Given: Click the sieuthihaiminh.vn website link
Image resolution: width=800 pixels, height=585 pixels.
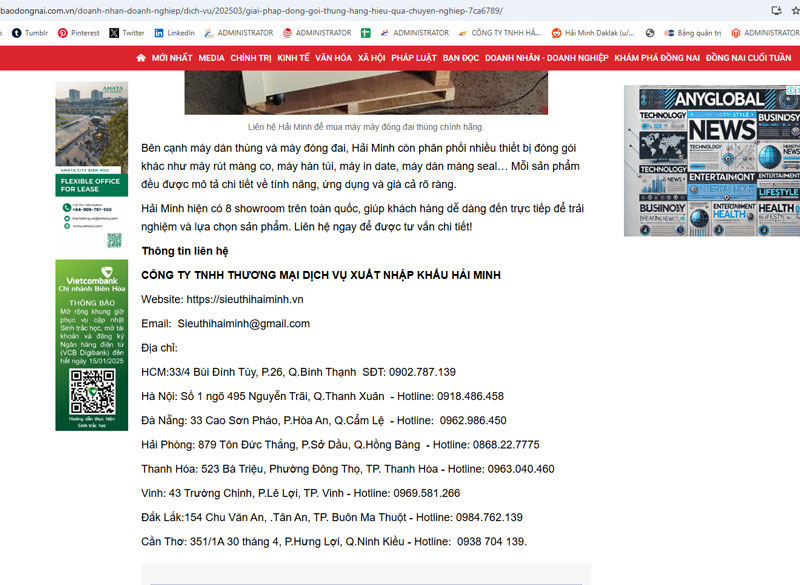Looking at the screenshot, I should [244, 299].
